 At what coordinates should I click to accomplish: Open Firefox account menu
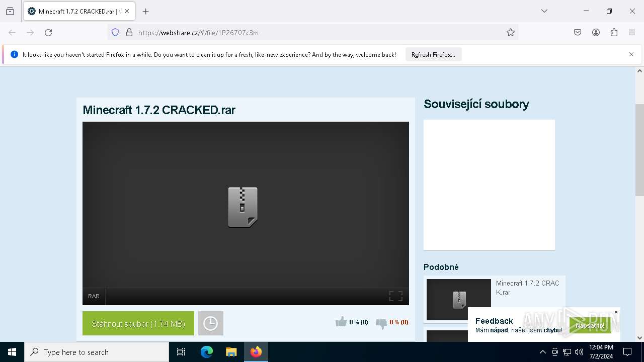(596, 33)
